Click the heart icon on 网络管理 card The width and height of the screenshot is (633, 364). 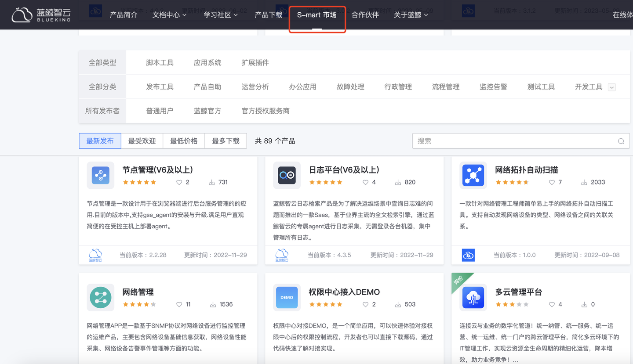[x=179, y=304]
